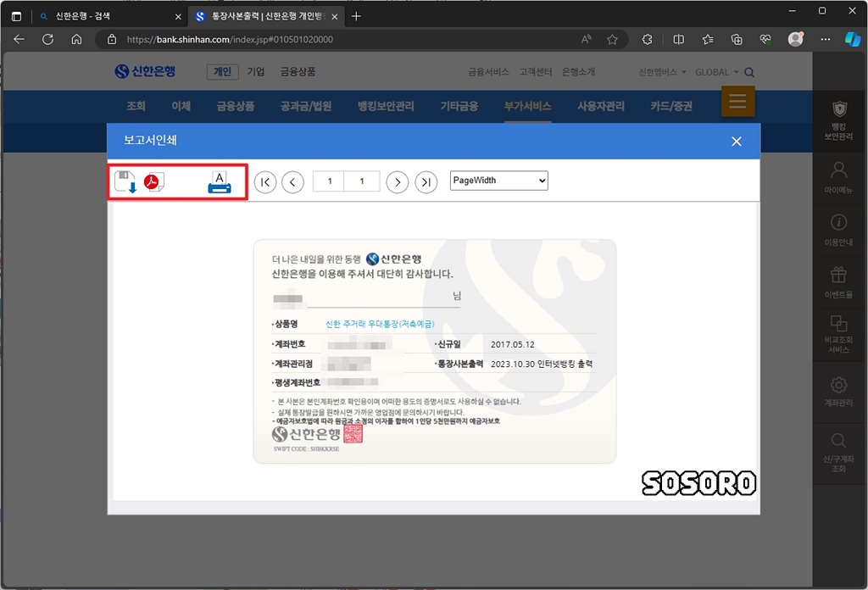Open the 이체 menu
Viewport: 868px width, 590px height.
(181, 106)
